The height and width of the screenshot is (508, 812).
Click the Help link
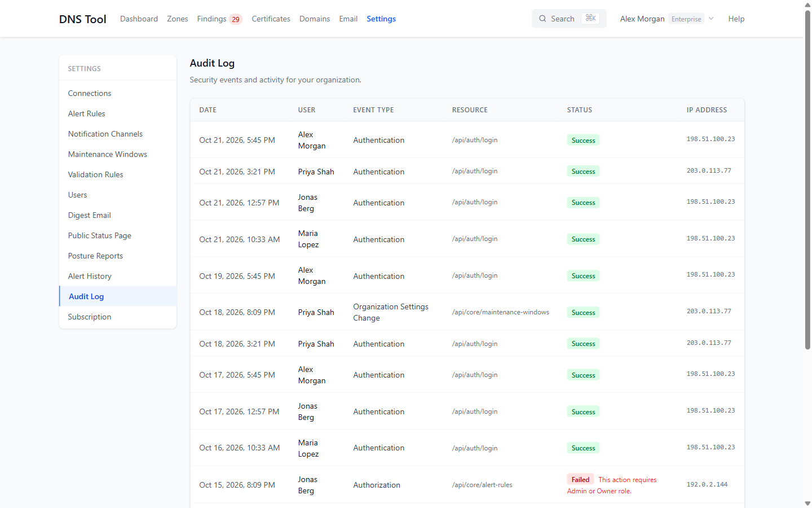pyautogui.click(x=736, y=19)
